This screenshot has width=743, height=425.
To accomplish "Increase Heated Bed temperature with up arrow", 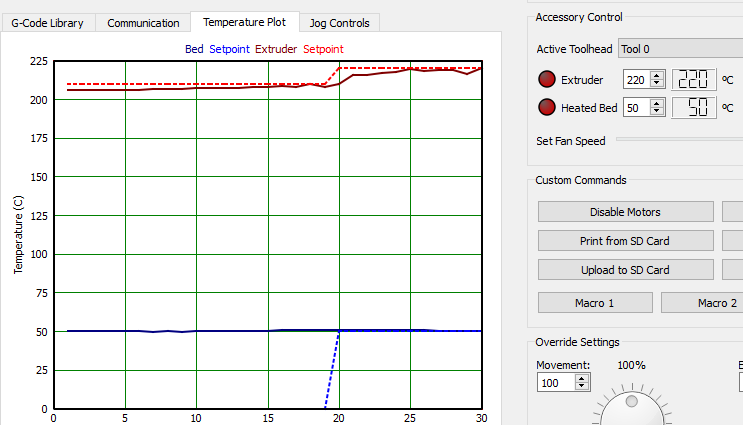I will (x=657, y=104).
